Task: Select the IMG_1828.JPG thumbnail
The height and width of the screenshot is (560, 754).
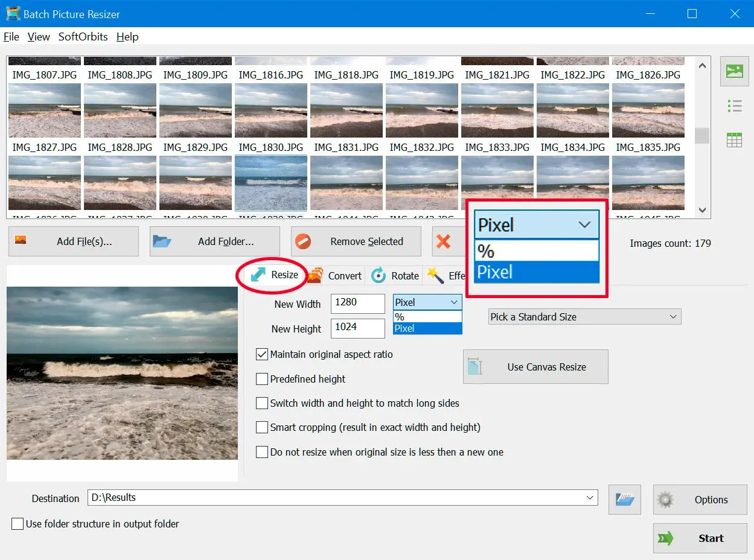Action: pyautogui.click(x=120, y=110)
